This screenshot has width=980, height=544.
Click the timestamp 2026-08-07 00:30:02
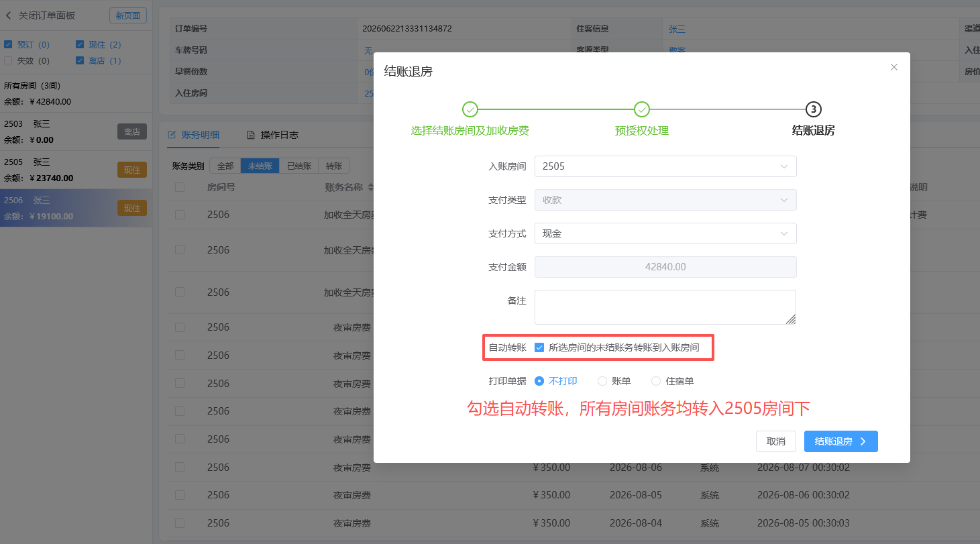point(804,467)
